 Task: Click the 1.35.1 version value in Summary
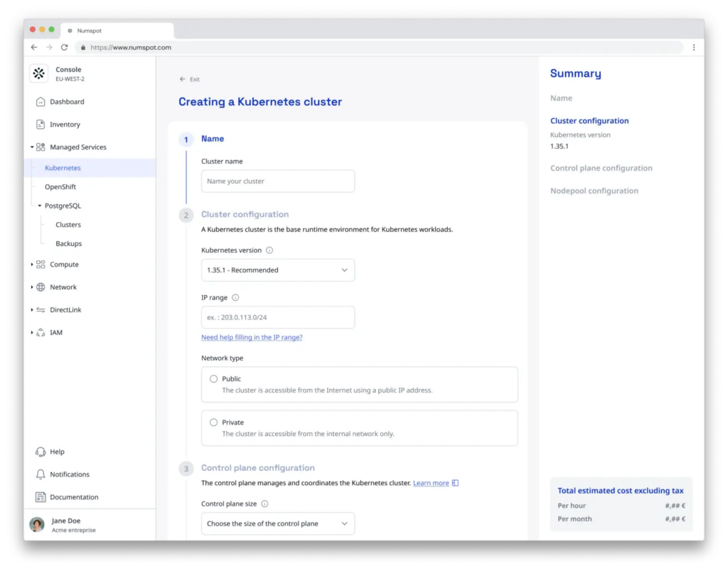[x=559, y=147]
